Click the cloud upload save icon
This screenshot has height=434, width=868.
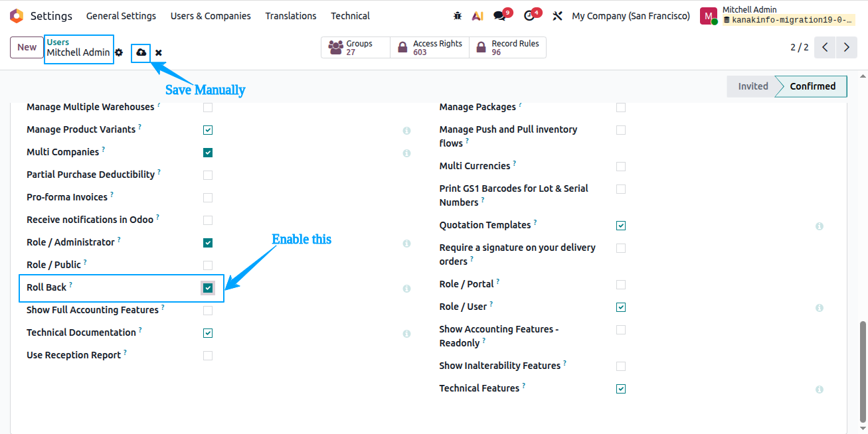pos(141,52)
